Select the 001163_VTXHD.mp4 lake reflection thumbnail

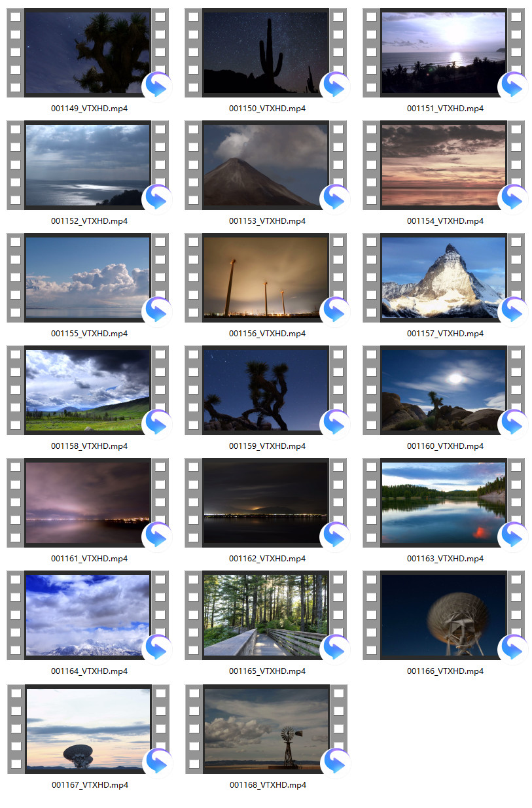[x=444, y=502]
